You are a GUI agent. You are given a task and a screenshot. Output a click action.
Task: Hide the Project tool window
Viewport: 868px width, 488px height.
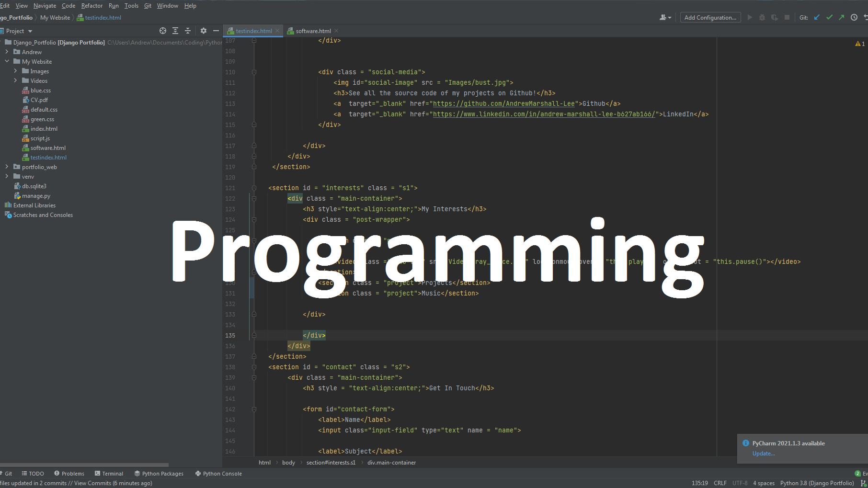point(216,31)
